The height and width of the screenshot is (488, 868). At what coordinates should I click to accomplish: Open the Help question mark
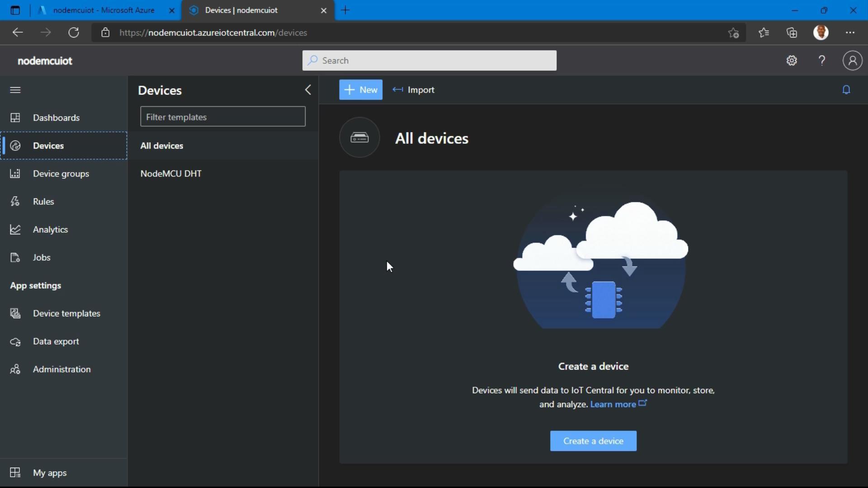822,61
